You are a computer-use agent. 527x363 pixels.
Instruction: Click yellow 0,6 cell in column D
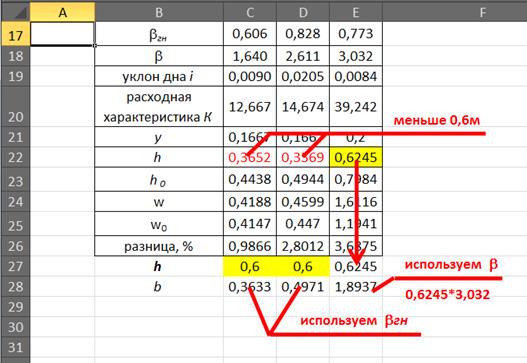coord(303,267)
